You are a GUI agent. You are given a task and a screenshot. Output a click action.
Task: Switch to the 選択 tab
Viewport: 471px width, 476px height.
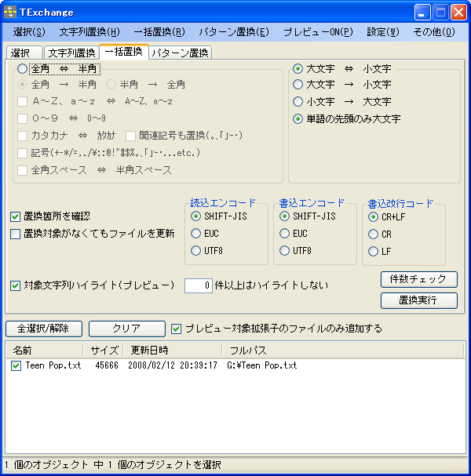[21, 53]
